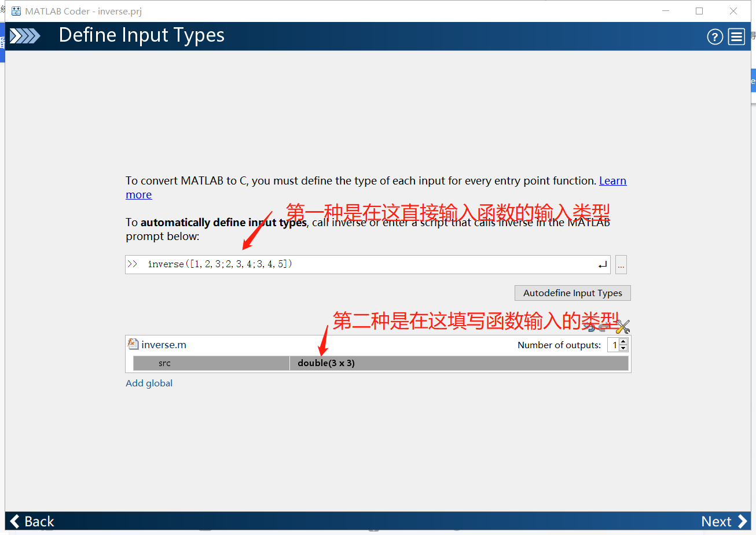Minimize the MATLAB Coder window

pyautogui.click(x=666, y=11)
